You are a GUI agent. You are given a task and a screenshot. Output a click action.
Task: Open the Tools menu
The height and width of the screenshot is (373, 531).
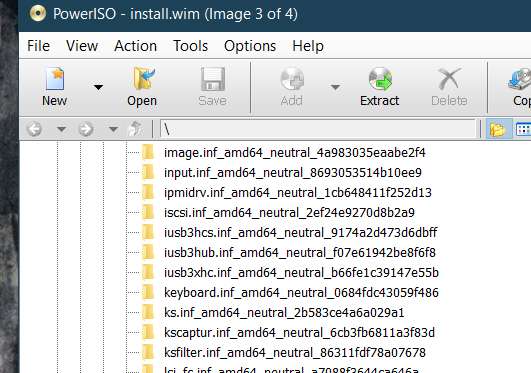(190, 46)
